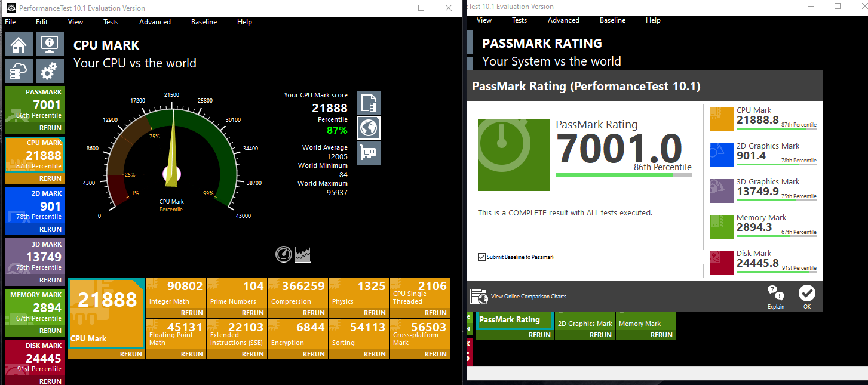
Task: Click Extended Instructions (SSE) 22103 tile
Action: click(x=237, y=334)
